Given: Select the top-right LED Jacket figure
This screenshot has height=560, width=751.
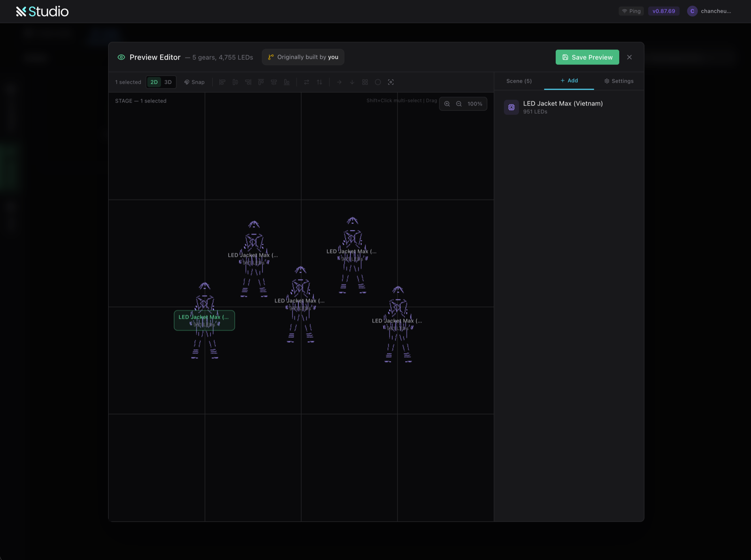Looking at the screenshot, I should click(x=352, y=255).
